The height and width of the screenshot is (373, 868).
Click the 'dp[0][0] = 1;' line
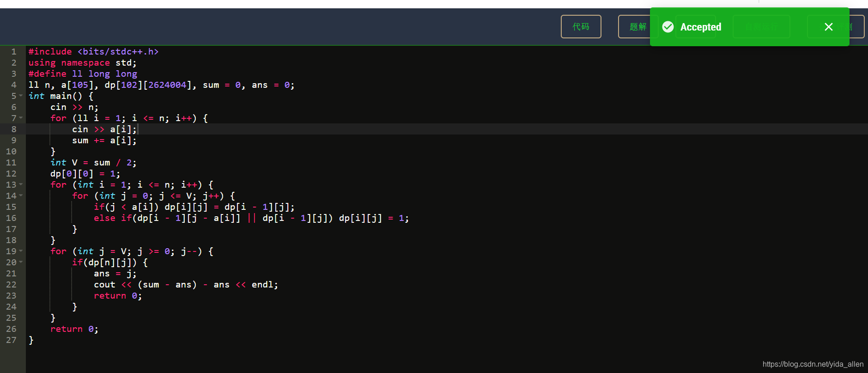point(85,173)
